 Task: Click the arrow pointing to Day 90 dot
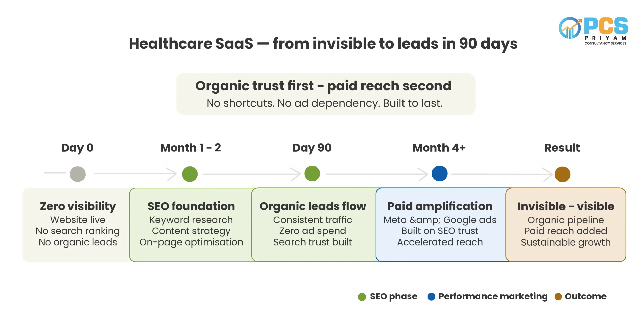pos(252,174)
